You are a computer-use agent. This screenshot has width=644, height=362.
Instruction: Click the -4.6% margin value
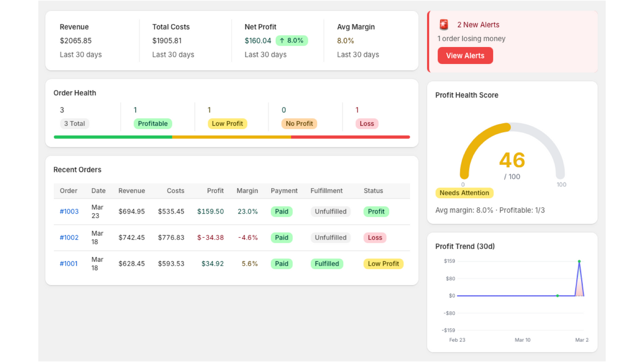248,238
